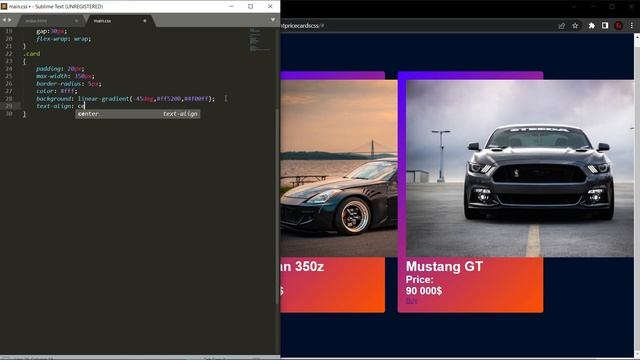Screen dimensions: 640x360
Task: Click the 'padding' line in the editor
Action: [60, 69]
